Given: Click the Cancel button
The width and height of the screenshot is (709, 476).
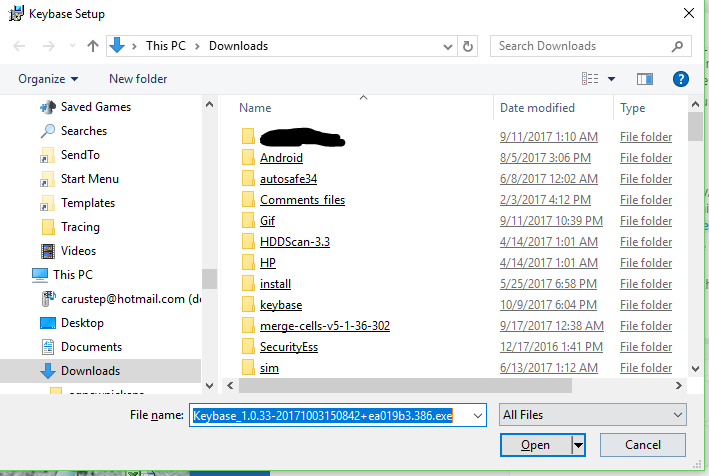Looking at the screenshot, I should pyautogui.click(x=643, y=445).
